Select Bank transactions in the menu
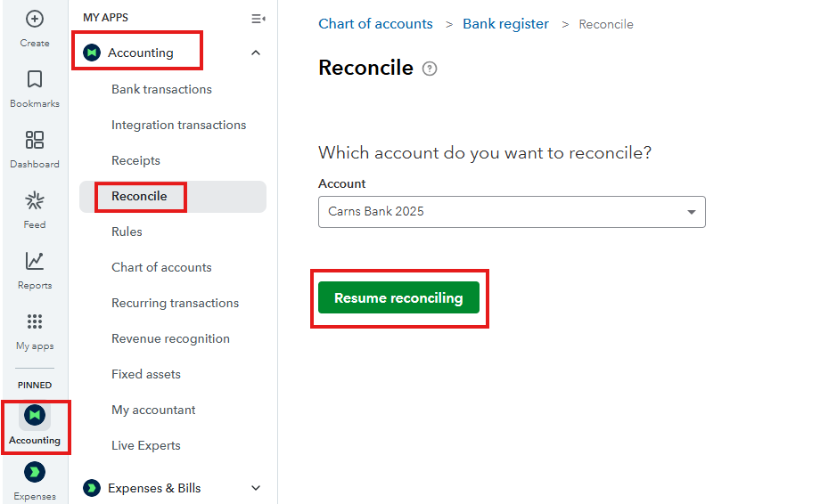820x504 pixels. (161, 89)
